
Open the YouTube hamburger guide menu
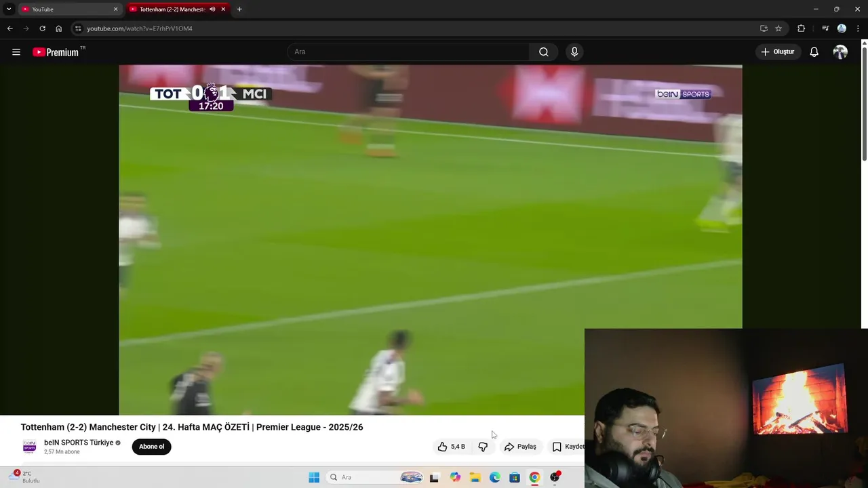click(16, 52)
